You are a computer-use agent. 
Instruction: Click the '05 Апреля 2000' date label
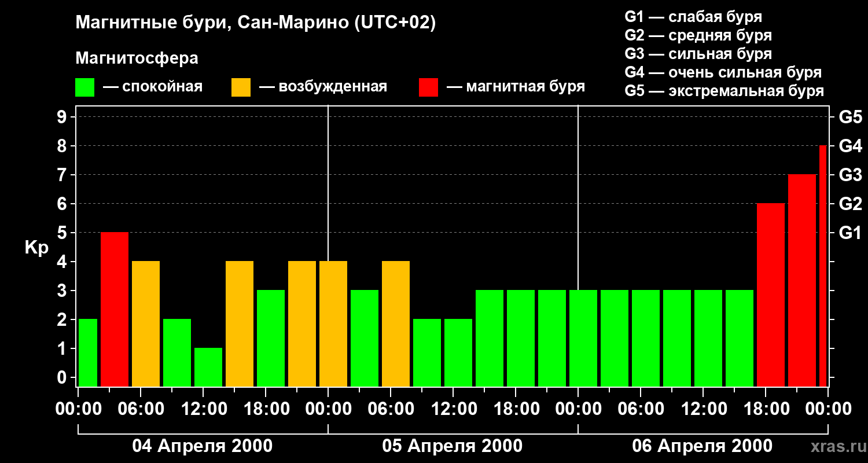[x=453, y=446]
